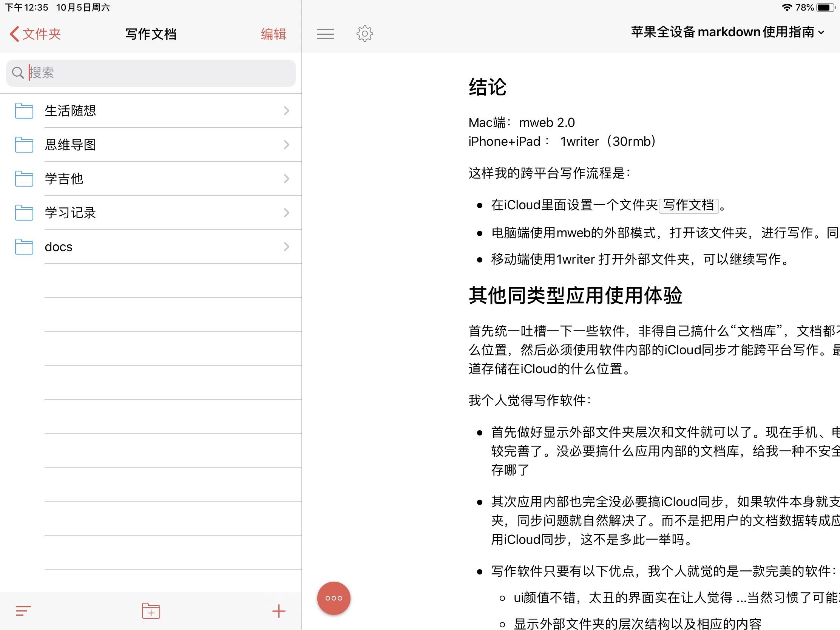The width and height of the screenshot is (840, 630).
Task: Click bullet starting 电脑端使用mweb
Action: point(665,233)
